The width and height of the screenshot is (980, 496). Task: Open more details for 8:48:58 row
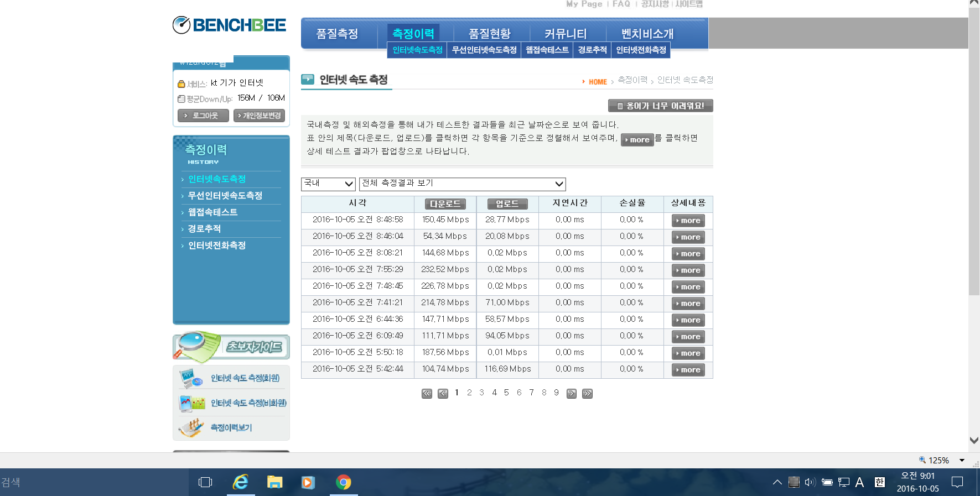[x=688, y=221]
